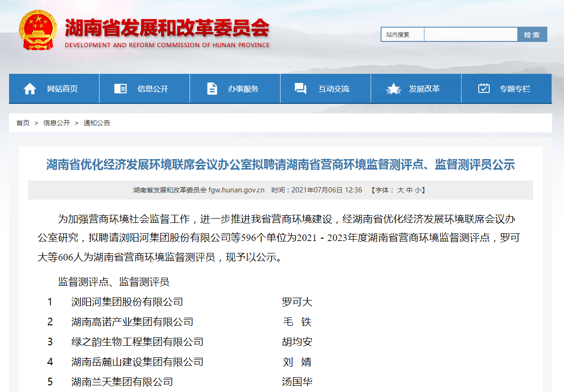The height and width of the screenshot is (392, 564).
Task: Click row 湖南高诺产业集团有限公司
Action: [x=132, y=322]
